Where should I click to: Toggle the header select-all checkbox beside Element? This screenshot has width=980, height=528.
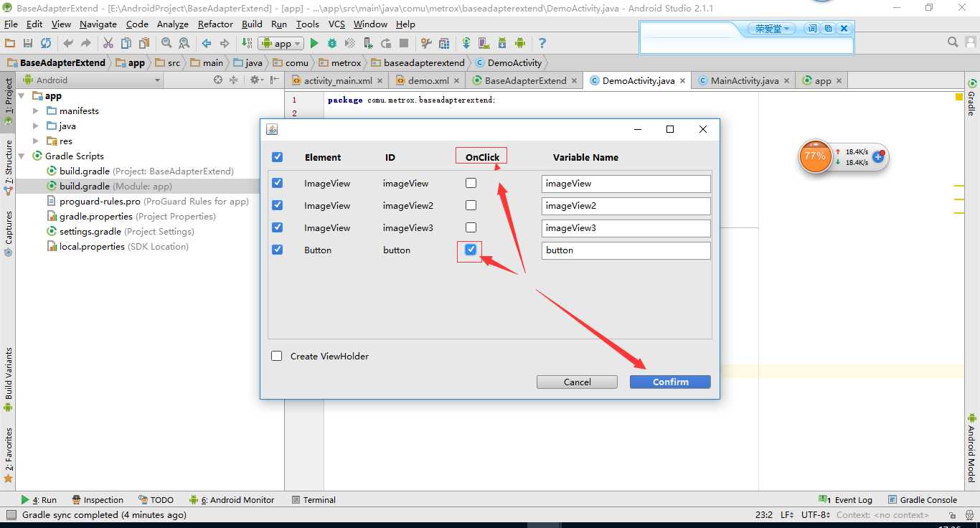click(x=278, y=157)
